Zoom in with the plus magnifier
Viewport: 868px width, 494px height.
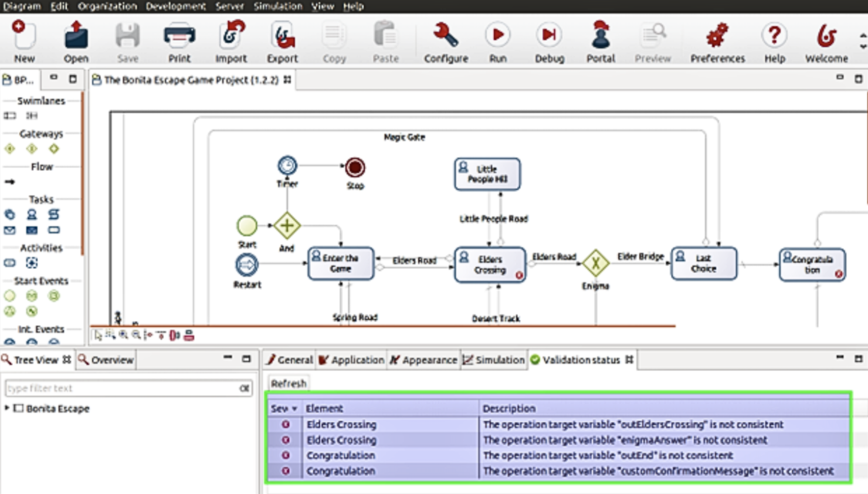click(123, 335)
